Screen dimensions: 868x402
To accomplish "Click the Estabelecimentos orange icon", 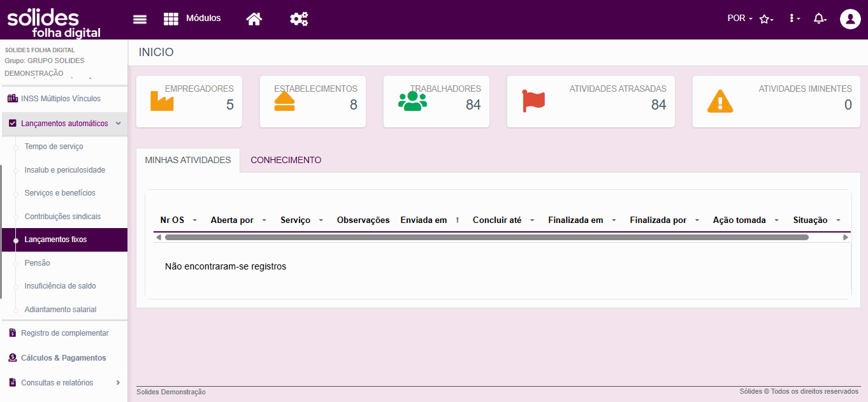I will (284, 101).
